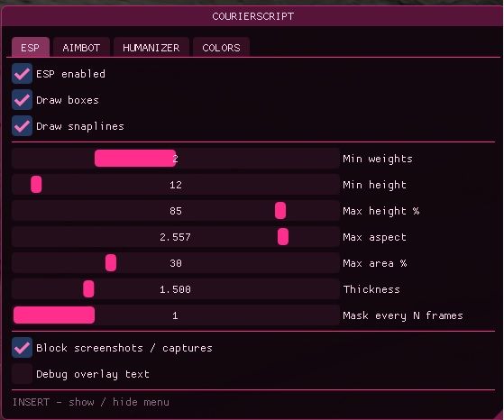This screenshot has height=420, width=504.
Task: Click the Draw snaplines label
Action: (80, 126)
